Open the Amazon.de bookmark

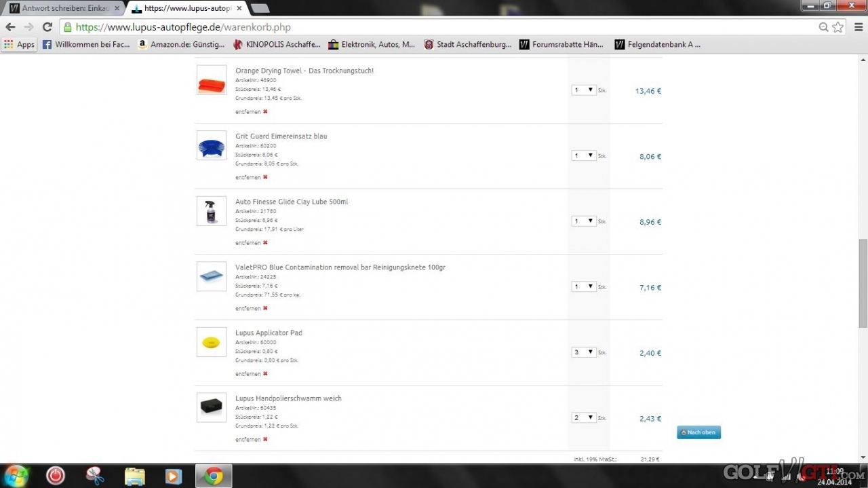click(181, 45)
